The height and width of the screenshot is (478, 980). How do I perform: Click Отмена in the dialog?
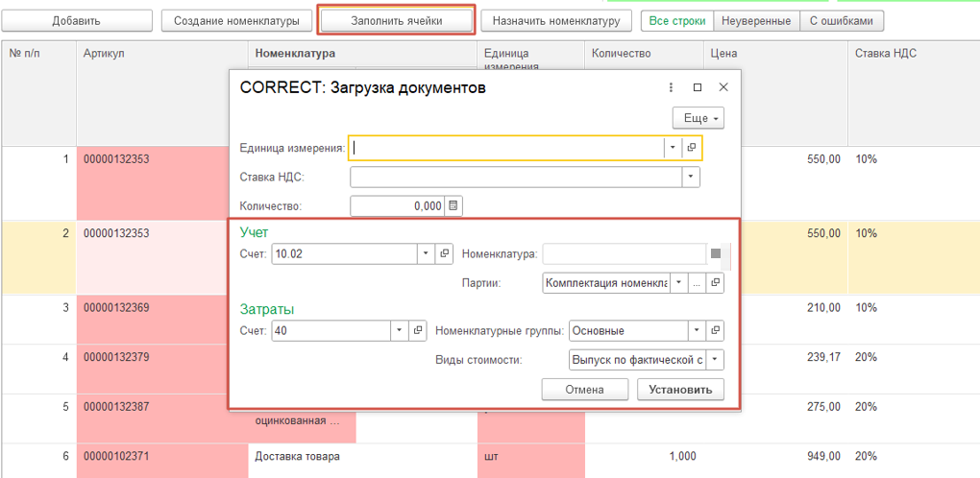584,390
